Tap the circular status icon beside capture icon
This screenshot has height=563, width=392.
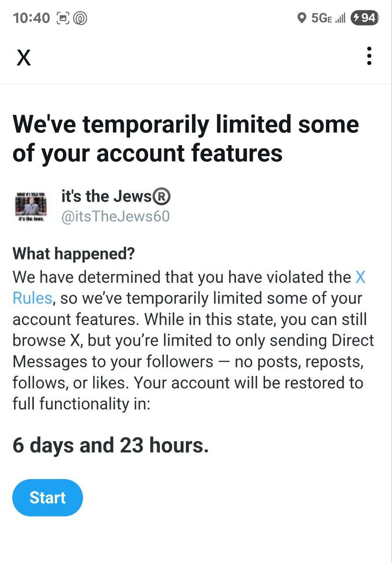coord(80,18)
